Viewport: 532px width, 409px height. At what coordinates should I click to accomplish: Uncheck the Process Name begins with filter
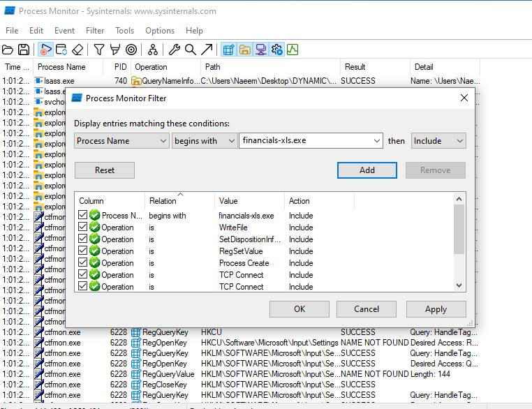(x=82, y=215)
